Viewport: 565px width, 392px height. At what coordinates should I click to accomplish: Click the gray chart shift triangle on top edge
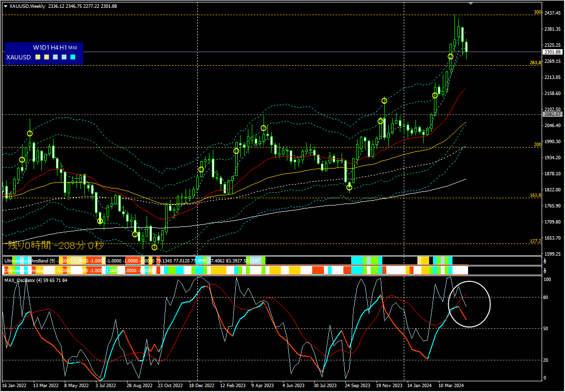(471, 3)
